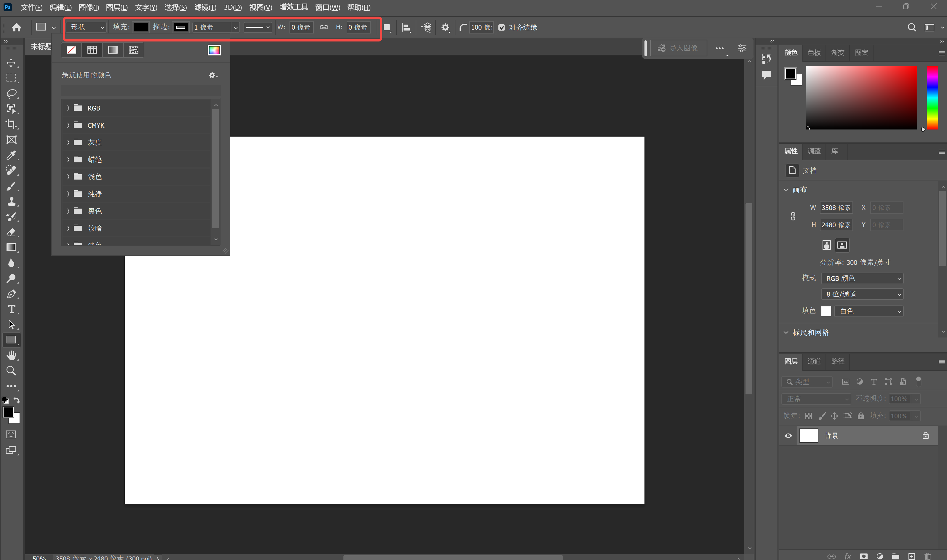This screenshot has width=947, height=560.
Task: Click the 导入图像 button
Action: 678,48
